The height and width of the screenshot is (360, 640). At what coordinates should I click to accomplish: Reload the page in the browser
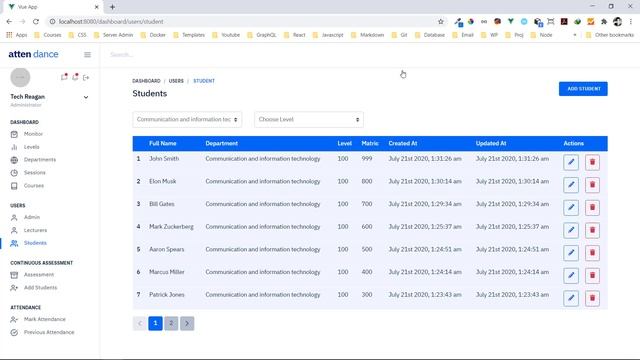point(36,21)
